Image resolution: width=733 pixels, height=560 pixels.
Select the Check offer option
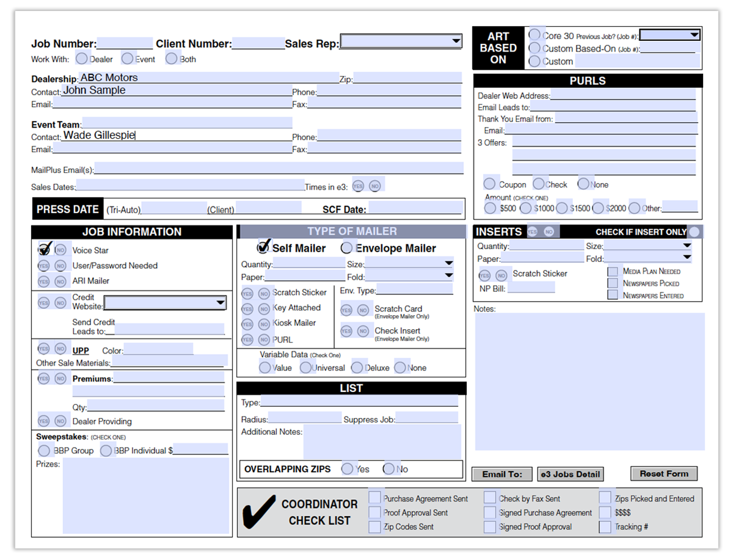click(x=539, y=184)
